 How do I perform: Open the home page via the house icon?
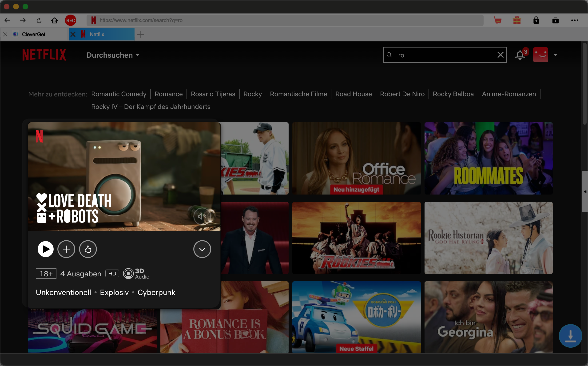click(x=54, y=20)
